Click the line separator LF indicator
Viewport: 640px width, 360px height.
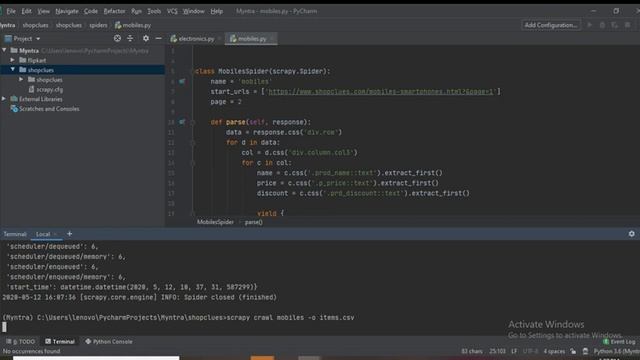[514, 351]
